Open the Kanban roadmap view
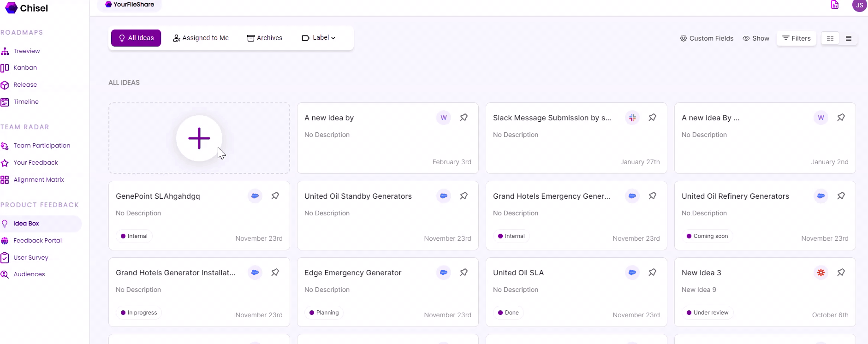The height and width of the screenshot is (344, 868). 19,68
